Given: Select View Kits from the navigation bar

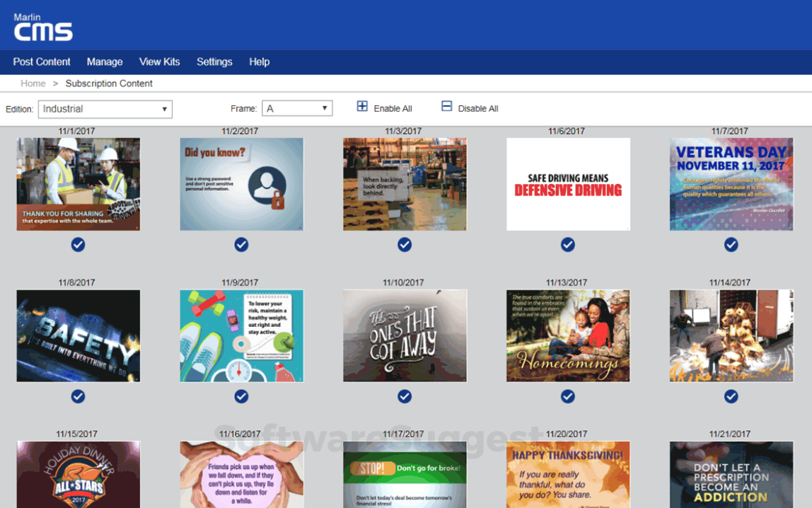Looking at the screenshot, I should tap(159, 62).
